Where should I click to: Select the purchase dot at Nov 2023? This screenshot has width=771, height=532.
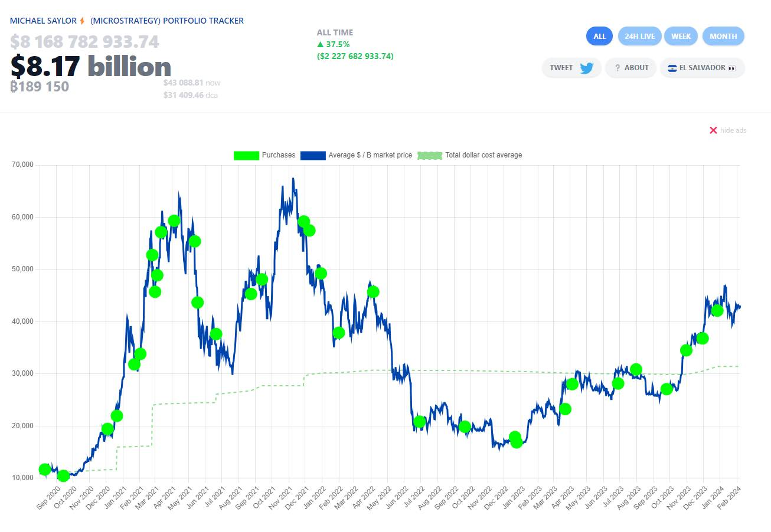pyautogui.click(x=686, y=350)
